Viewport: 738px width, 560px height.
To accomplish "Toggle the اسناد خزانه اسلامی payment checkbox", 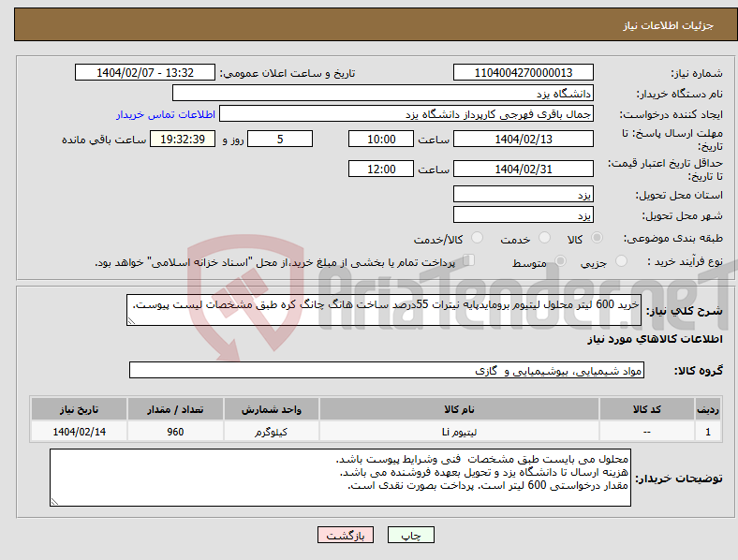I will coord(469,260).
